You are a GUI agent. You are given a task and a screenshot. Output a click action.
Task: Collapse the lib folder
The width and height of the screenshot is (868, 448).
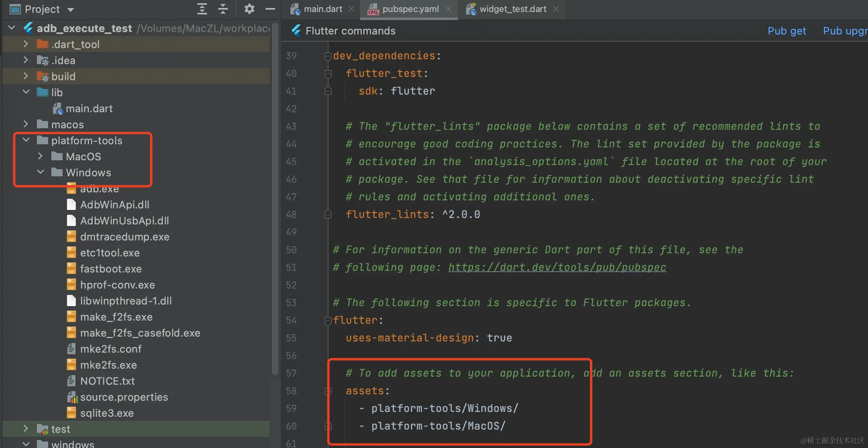coord(26,92)
